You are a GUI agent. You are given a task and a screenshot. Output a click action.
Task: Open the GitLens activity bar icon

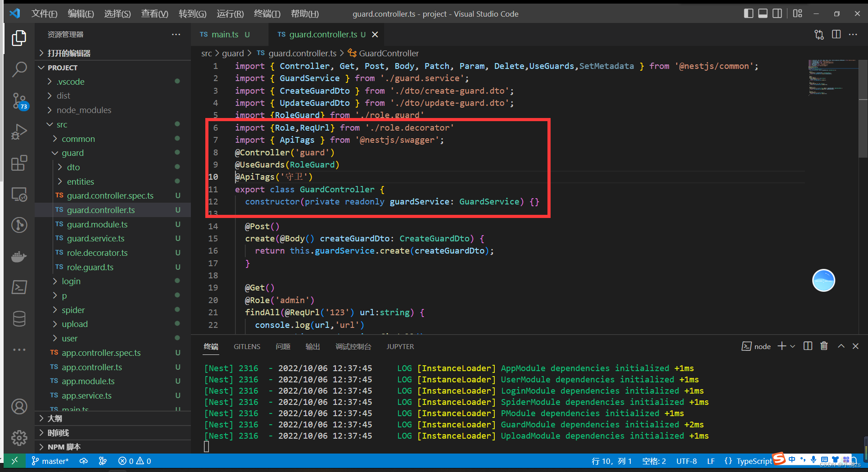19,225
